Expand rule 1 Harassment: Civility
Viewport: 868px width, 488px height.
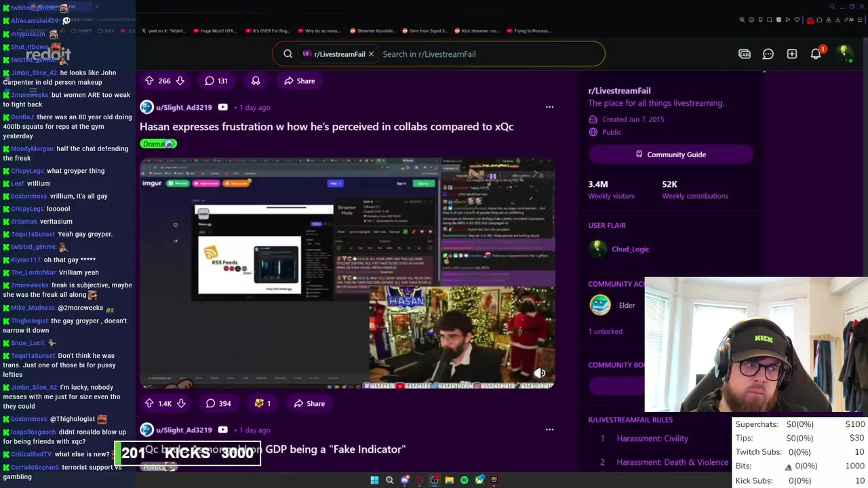tap(652, 439)
